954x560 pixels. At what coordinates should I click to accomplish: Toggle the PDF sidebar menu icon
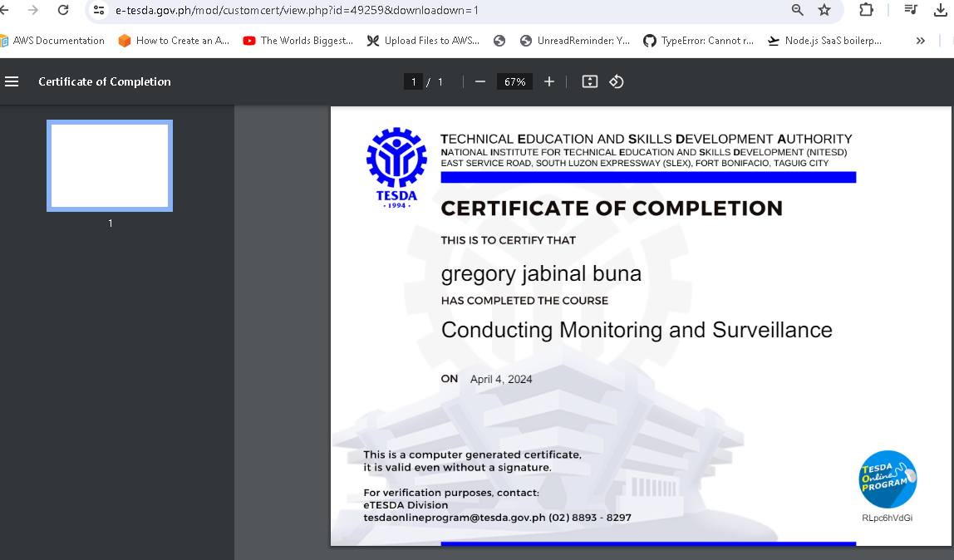tap(12, 81)
